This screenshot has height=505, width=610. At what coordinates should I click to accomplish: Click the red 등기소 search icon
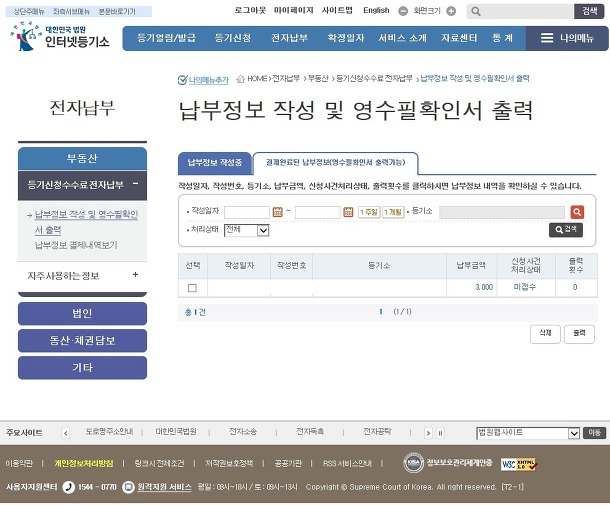tap(577, 212)
